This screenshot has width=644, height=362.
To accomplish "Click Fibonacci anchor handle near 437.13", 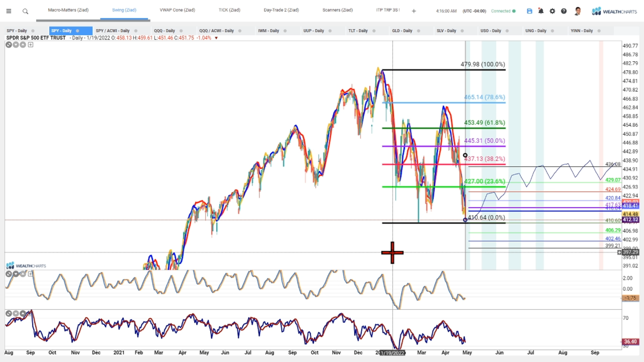I will (465, 155).
